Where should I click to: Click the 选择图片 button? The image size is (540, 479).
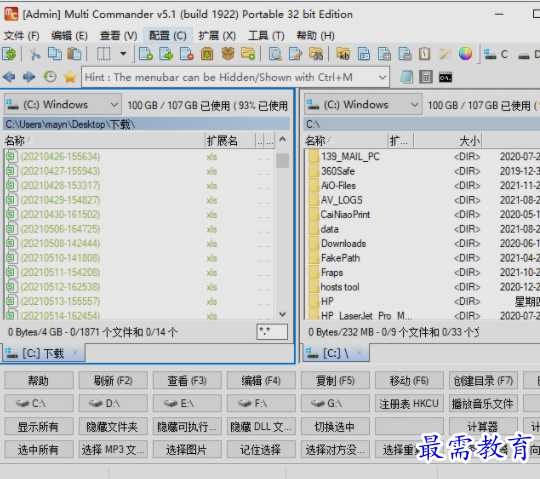tap(187, 449)
